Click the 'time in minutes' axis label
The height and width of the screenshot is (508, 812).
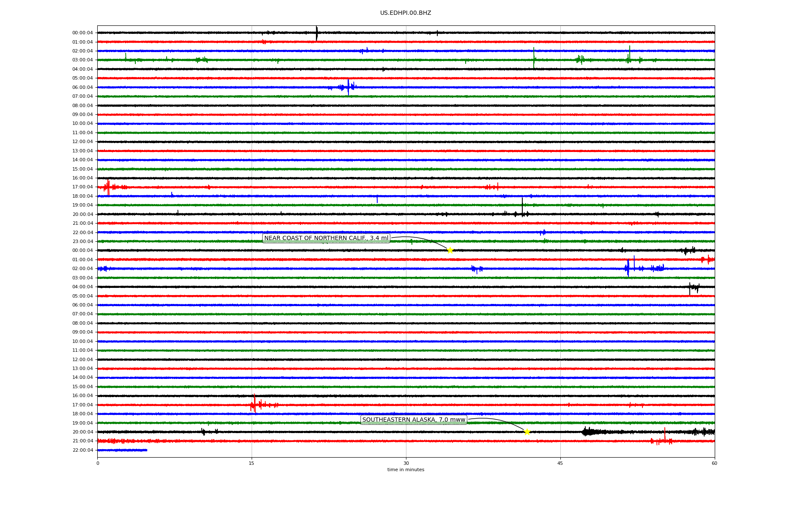pyautogui.click(x=406, y=470)
